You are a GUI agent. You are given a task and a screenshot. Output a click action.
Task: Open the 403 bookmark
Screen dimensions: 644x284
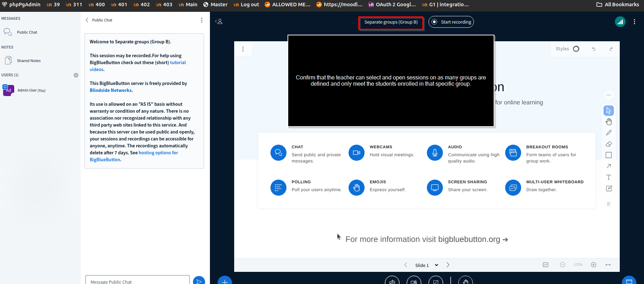pyautogui.click(x=164, y=5)
